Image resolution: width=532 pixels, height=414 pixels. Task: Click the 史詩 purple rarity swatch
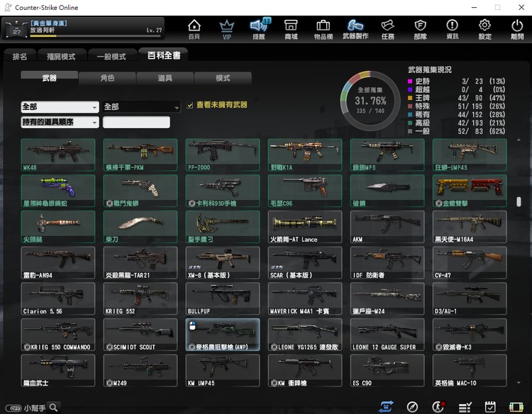tap(411, 82)
